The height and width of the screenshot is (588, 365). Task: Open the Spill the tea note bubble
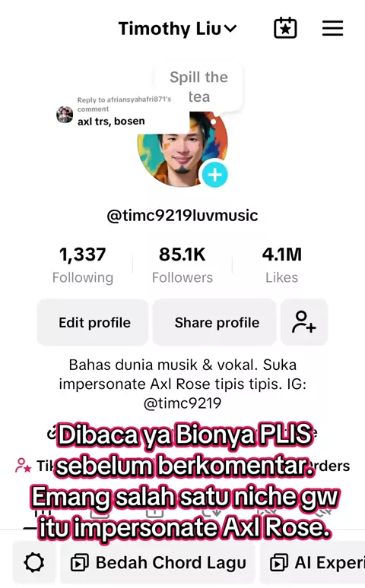(198, 87)
